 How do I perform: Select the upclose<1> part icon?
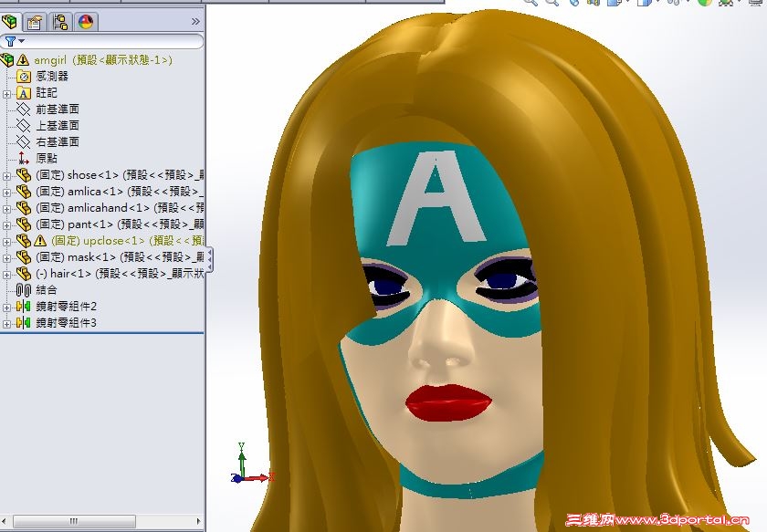[x=24, y=241]
